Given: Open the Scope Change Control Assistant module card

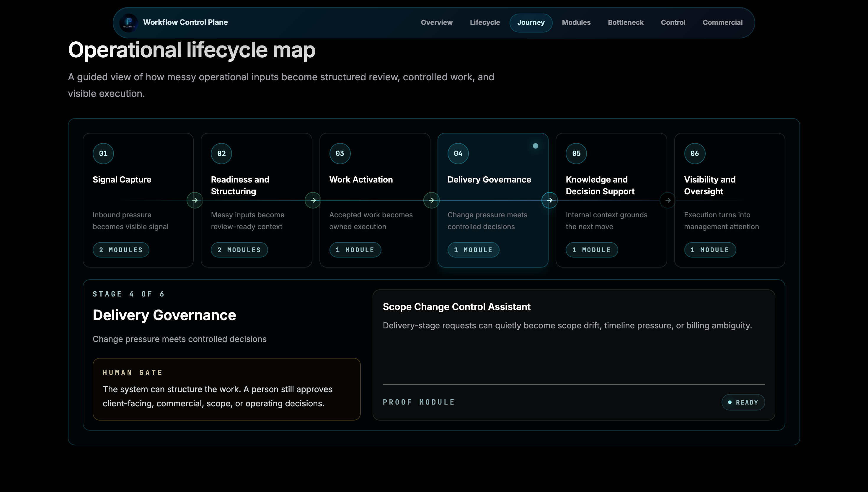Looking at the screenshot, I should click(574, 355).
